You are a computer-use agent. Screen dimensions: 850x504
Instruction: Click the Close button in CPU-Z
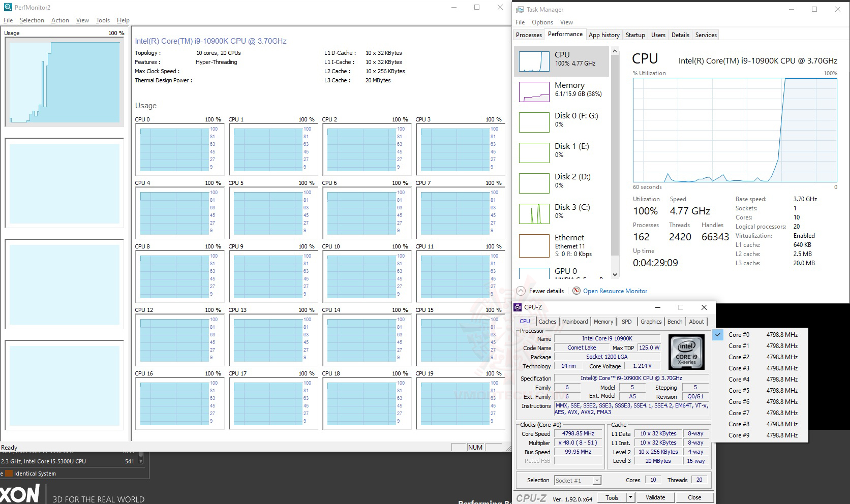coord(694,497)
